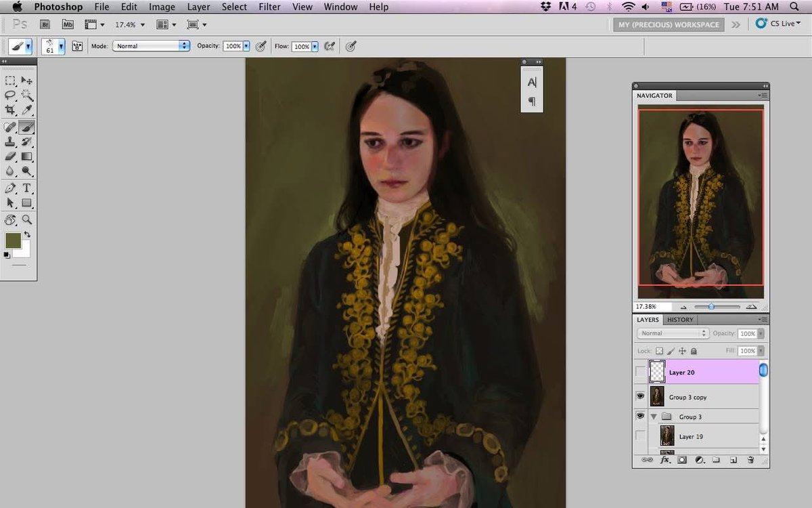
Task: Toggle lock position
Action: pos(682,351)
